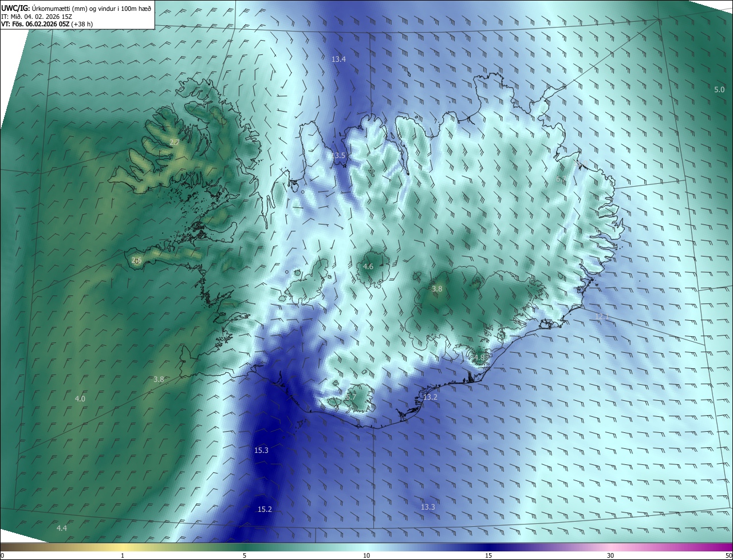This screenshot has width=733, height=560.
Task: Click the '5' tick on the color scale
Action: click(x=245, y=555)
